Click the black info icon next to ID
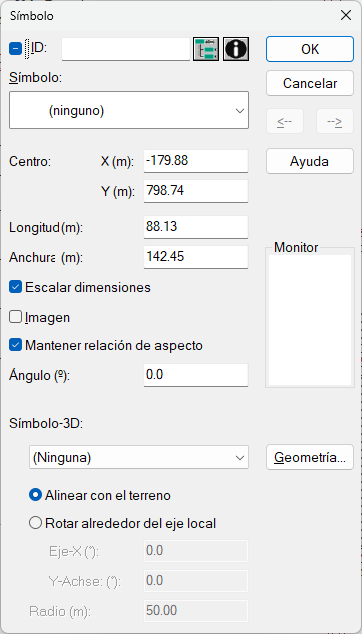The width and height of the screenshot is (362, 634). click(x=236, y=49)
